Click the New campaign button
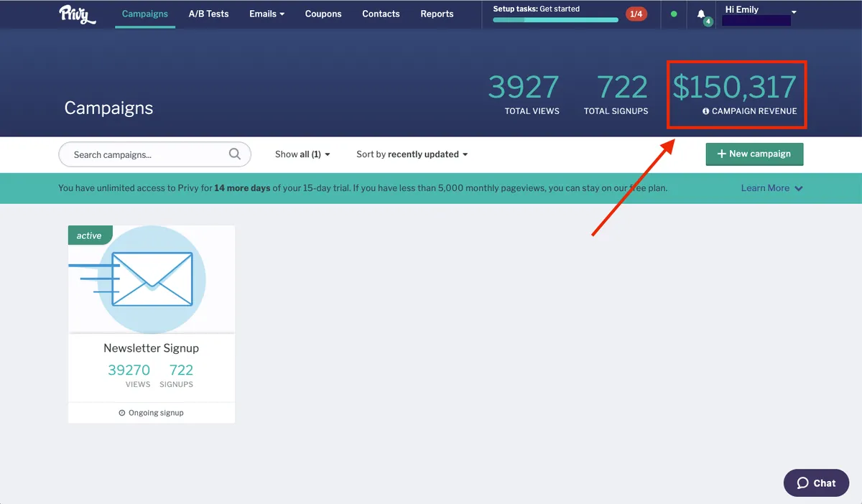862x504 pixels. point(754,154)
